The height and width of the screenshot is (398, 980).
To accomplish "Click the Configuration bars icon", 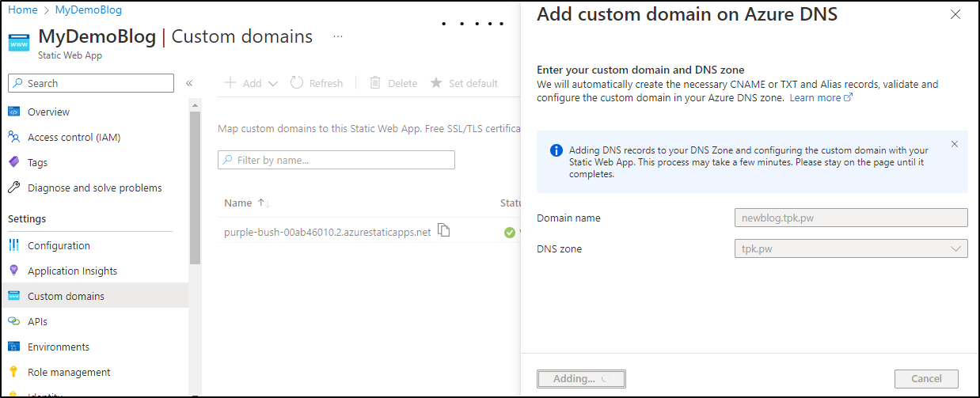I will (13, 245).
